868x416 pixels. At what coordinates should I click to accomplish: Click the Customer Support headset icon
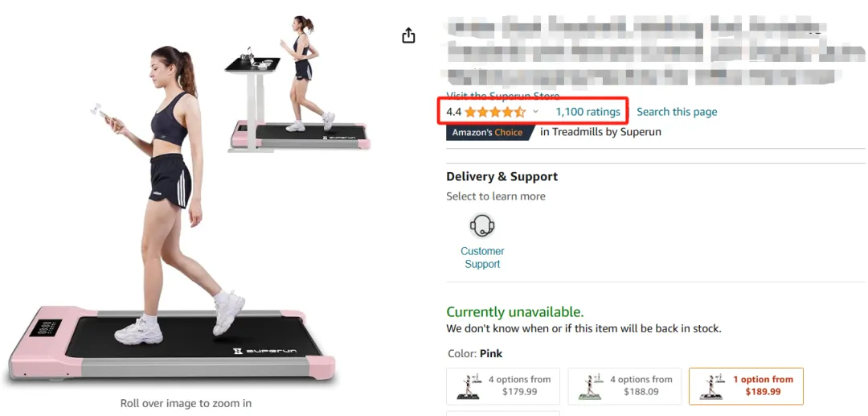pyautogui.click(x=482, y=225)
